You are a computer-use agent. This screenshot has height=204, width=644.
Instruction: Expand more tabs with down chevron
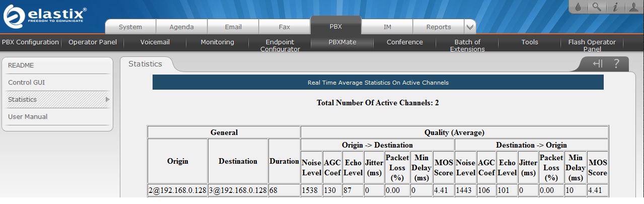[470, 27]
